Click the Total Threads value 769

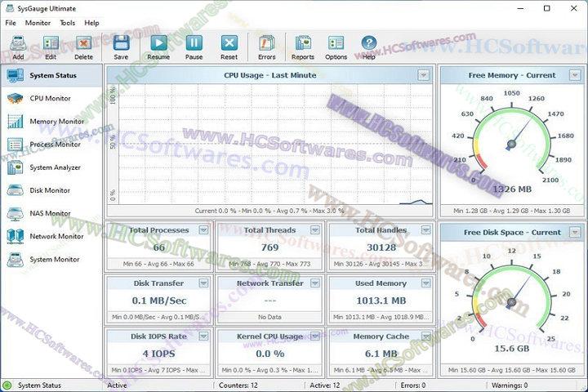tap(270, 247)
